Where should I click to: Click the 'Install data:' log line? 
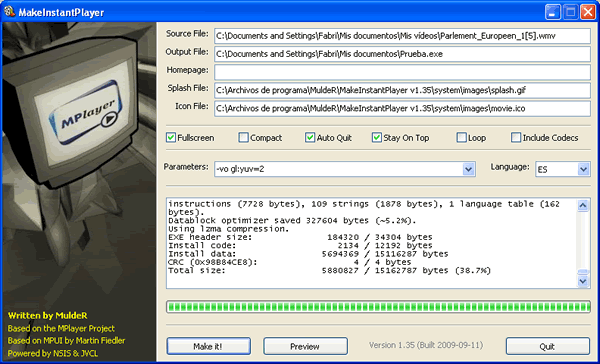tap(308, 254)
